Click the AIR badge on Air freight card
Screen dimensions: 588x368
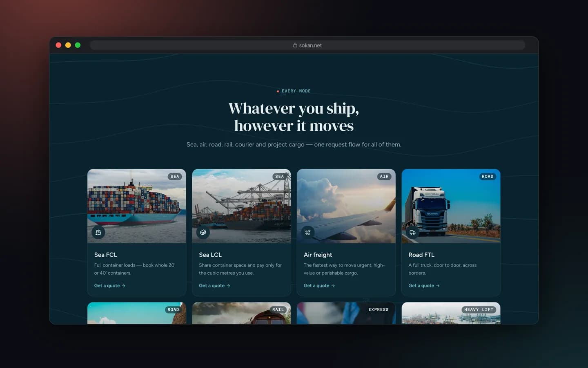[x=384, y=177]
